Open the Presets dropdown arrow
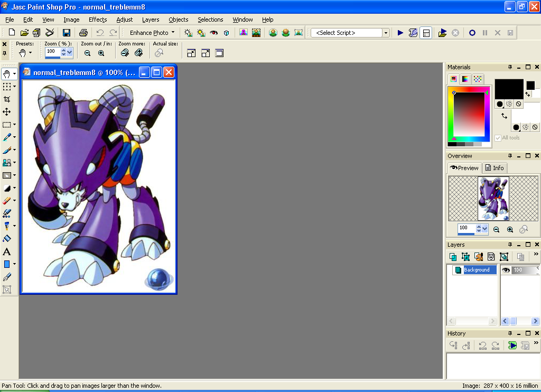The height and width of the screenshot is (392, 541). coord(30,53)
